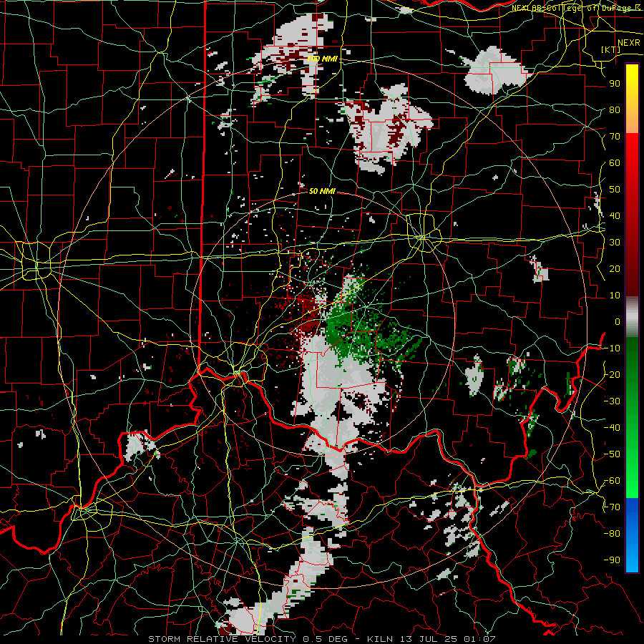Click the positive 10 scale label
This screenshot has width=644, height=644.
[615, 296]
